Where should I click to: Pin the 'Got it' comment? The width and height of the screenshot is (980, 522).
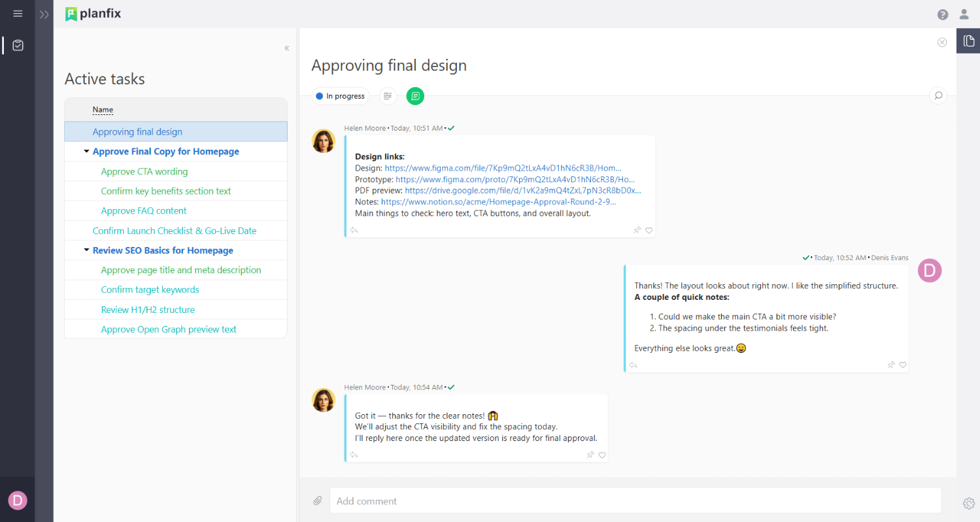point(590,455)
